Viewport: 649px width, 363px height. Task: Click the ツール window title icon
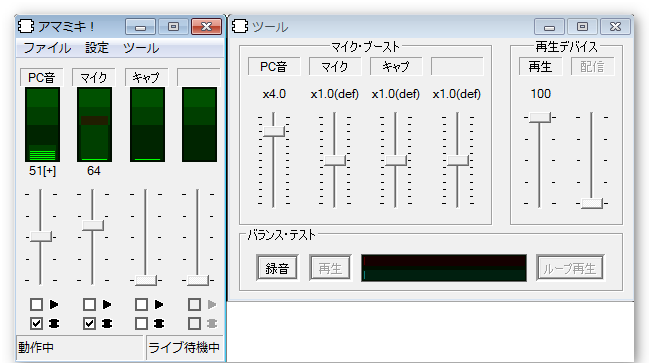pyautogui.click(x=240, y=26)
